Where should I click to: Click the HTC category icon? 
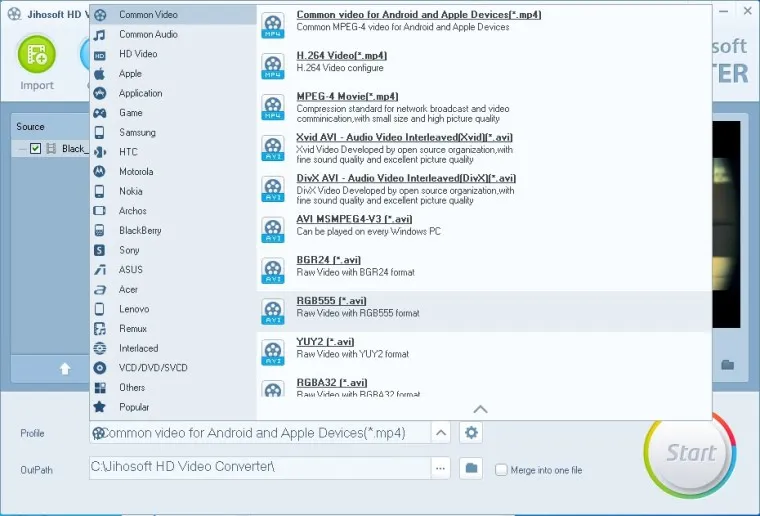(x=100, y=152)
